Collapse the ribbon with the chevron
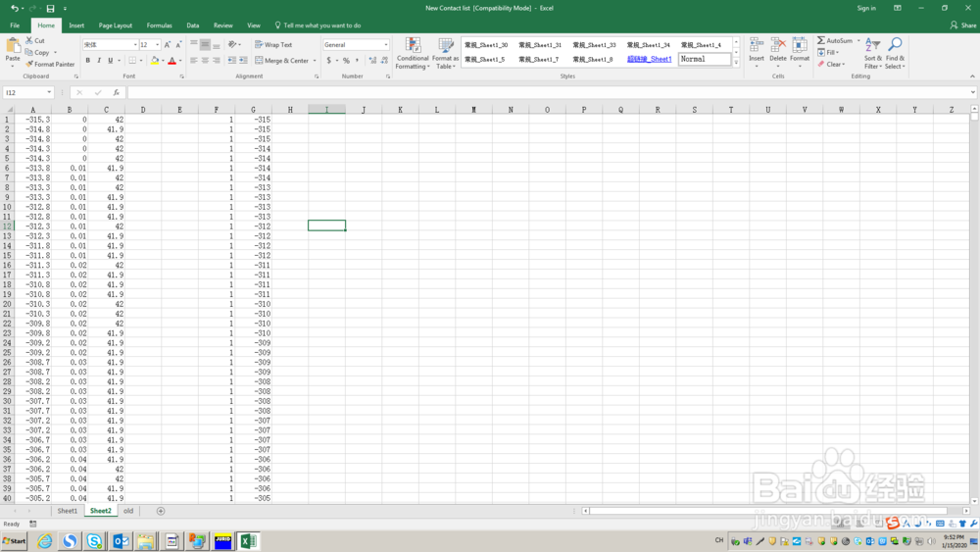Screen dimensions: 980x552 (x=972, y=76)
